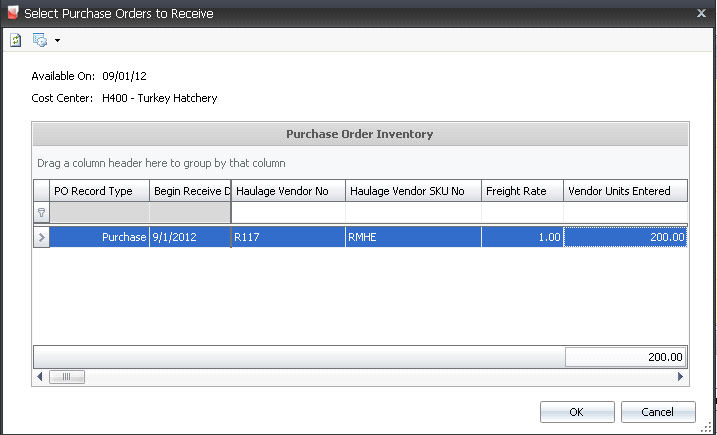Click the filter row funnel icon
This screenshot has width=717, height=435.
tap(41, 213)
